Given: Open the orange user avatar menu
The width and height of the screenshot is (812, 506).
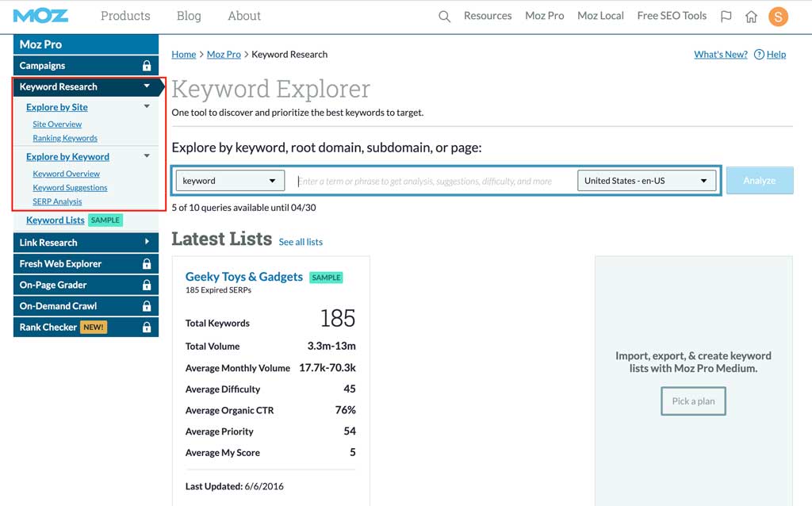Looking at the screenshot, I should [x=778, y=17].
